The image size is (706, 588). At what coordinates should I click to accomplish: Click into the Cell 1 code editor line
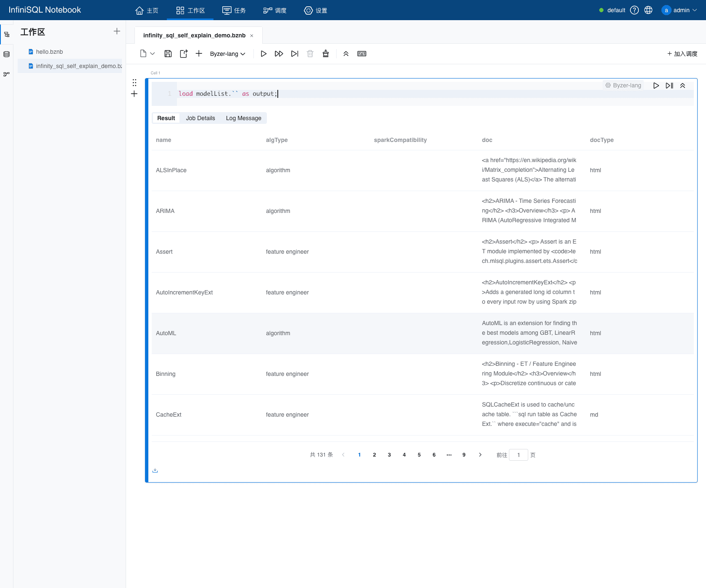[x=435, y=94]
